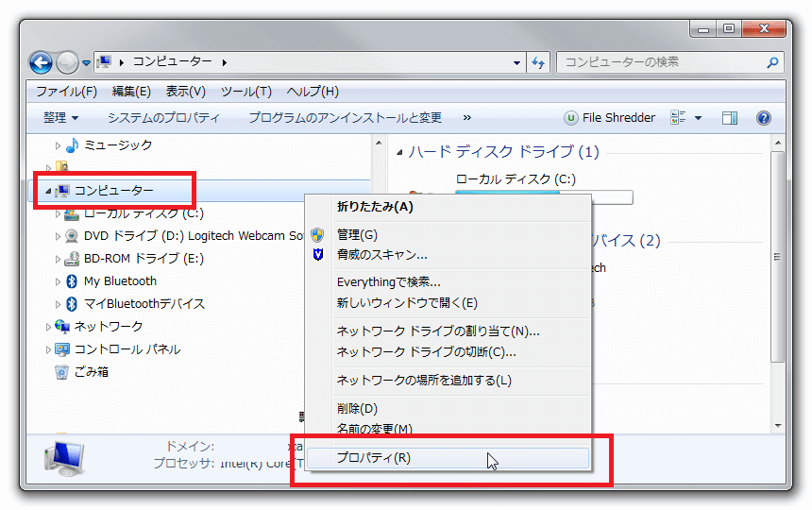Toggle the preview pane icon
Image resolution: width=812 pixels, height=510 pixels.
729,118
